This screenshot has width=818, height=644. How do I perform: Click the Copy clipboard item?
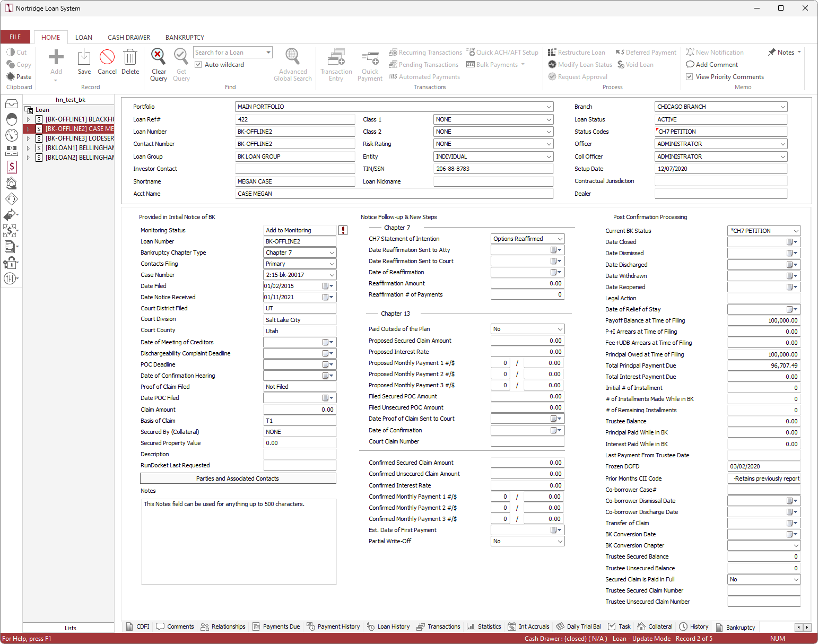19,65
